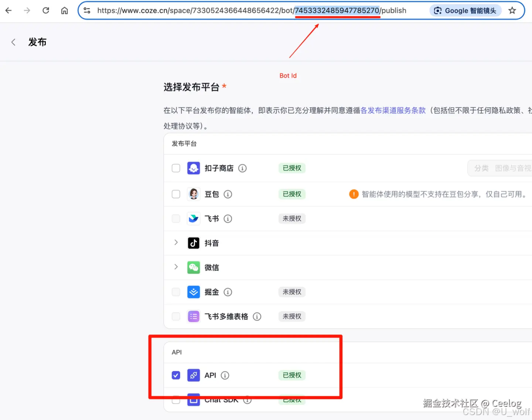Click 掘金 未授权 badge

tap(292, 292)
